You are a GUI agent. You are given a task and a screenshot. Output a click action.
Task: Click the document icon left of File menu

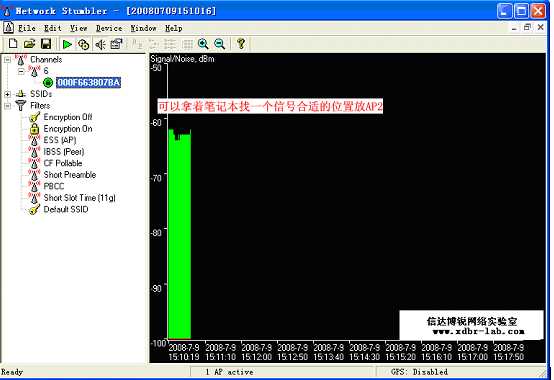coord(8,28)
